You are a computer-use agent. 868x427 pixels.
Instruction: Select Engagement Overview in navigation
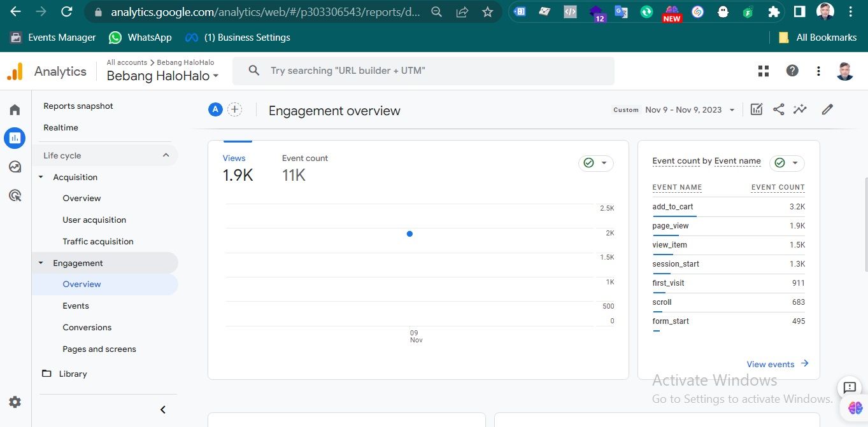click(105, 284)
